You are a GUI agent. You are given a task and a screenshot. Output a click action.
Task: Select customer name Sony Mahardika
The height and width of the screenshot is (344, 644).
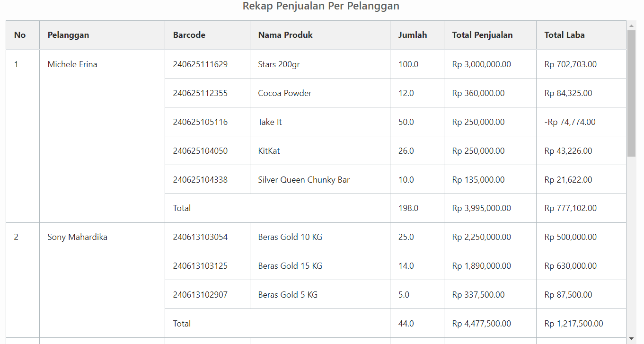pos(77,237)
